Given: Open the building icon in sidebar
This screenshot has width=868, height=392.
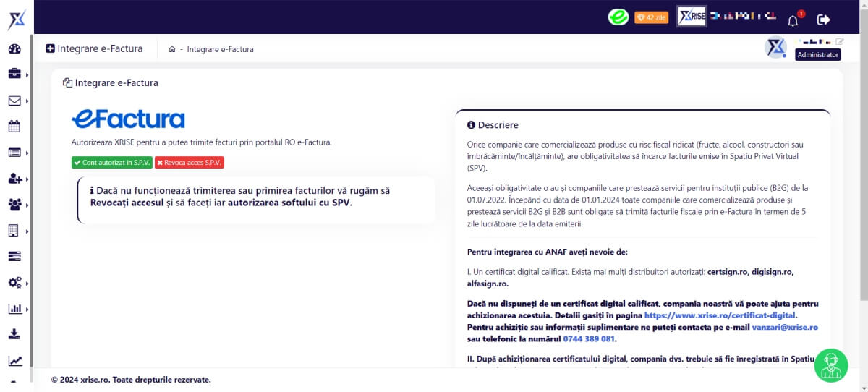Looking at the screenshot, I should (x=14, y=231).
